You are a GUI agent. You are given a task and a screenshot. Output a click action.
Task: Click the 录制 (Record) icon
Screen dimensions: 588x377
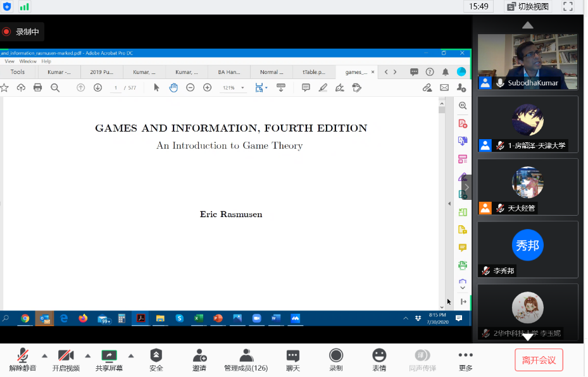point(335,356)
